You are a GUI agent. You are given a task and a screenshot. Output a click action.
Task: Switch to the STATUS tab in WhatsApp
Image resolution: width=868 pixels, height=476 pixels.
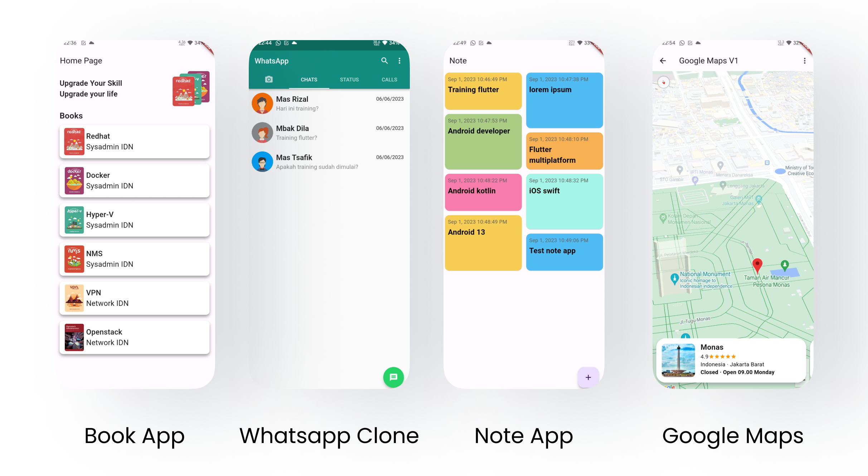click(349, 80)
